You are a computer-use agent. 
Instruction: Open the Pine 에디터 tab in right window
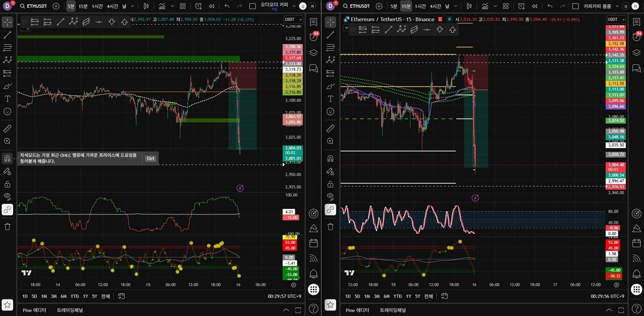click(357, 310)
